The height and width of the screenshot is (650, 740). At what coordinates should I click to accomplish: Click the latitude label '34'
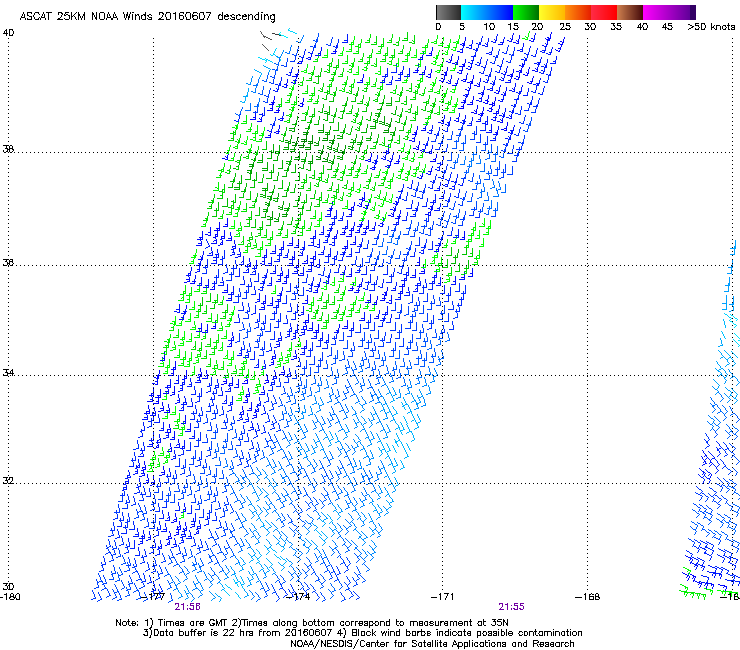pyautogui.click(x=8, y=373)
